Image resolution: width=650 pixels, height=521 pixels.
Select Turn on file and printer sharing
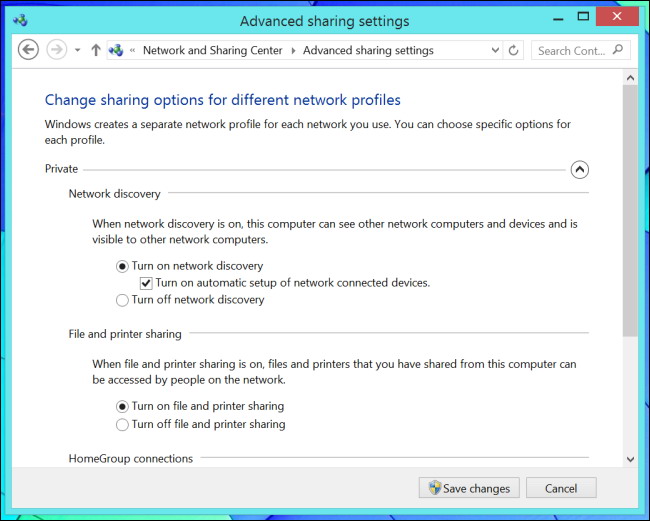click(122, 406)
